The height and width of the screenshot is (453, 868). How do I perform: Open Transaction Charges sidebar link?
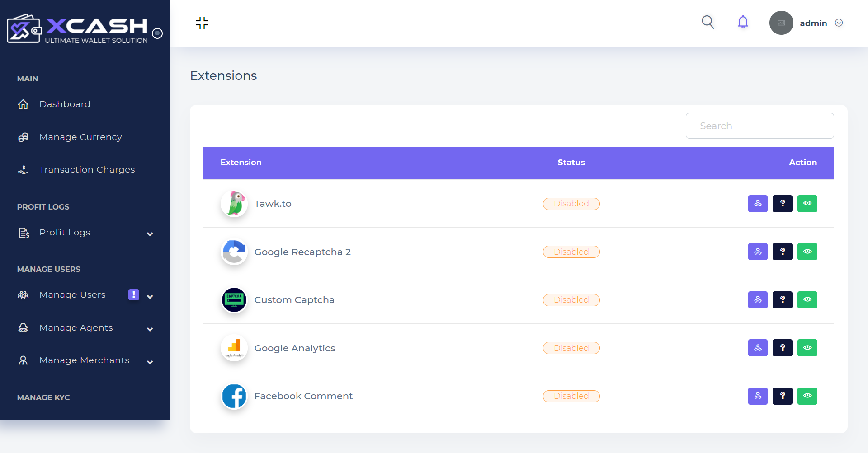(x=87, y=170)
